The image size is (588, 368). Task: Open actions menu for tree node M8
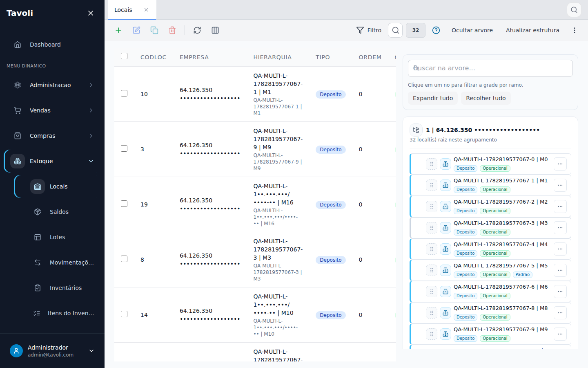click(560, 313)
